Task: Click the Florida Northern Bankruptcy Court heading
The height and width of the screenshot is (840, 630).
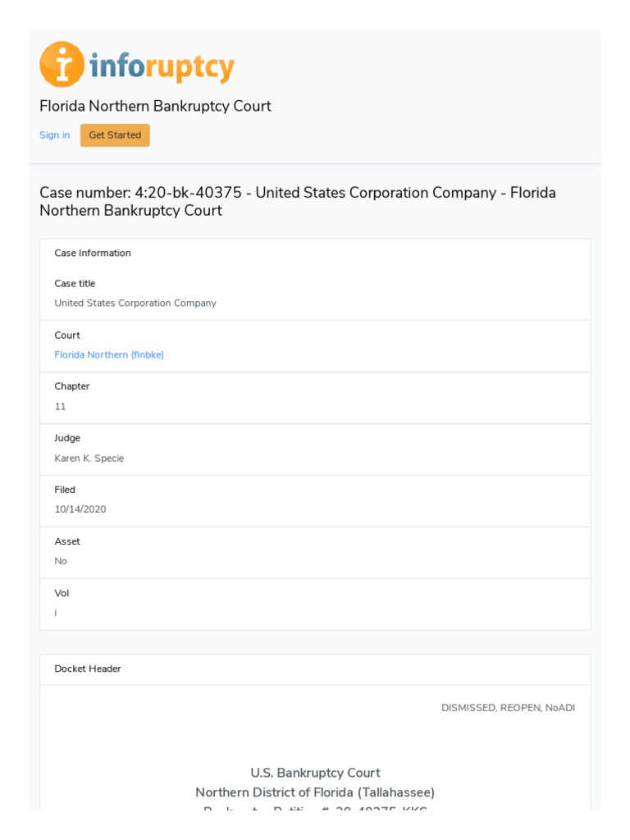Action: point(155,106)
